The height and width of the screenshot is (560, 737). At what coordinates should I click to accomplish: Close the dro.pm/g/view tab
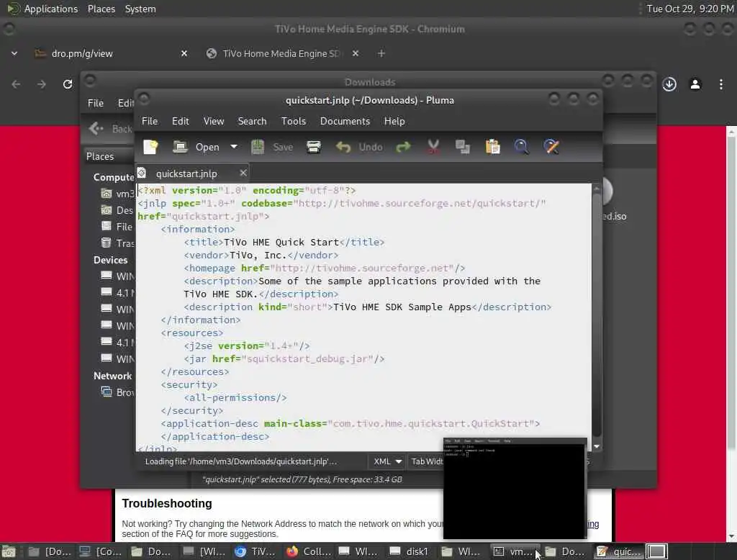pyautogui.click(x=184, y=53)
